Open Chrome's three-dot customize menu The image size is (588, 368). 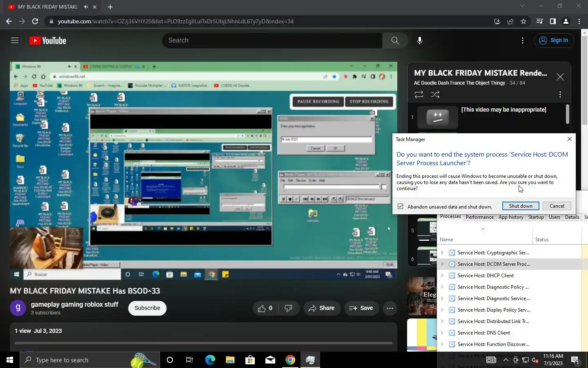click(579, 21)
